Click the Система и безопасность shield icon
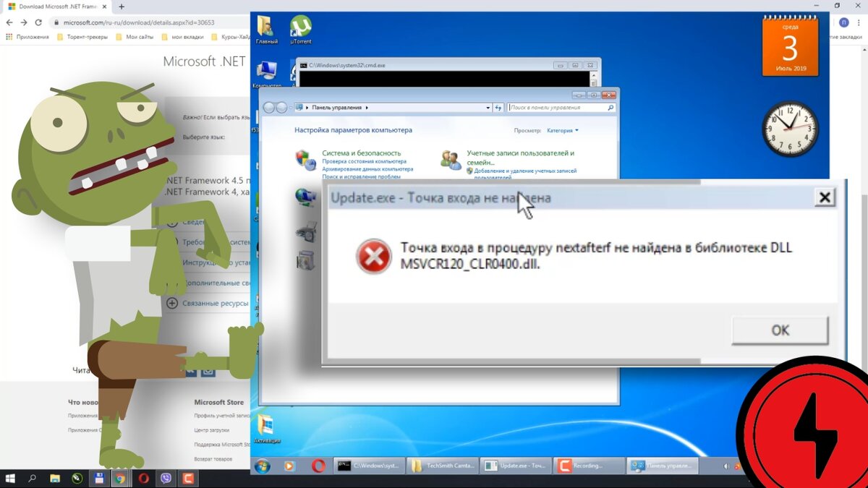The height and width of the screenshot is (488, 868). 306,160
